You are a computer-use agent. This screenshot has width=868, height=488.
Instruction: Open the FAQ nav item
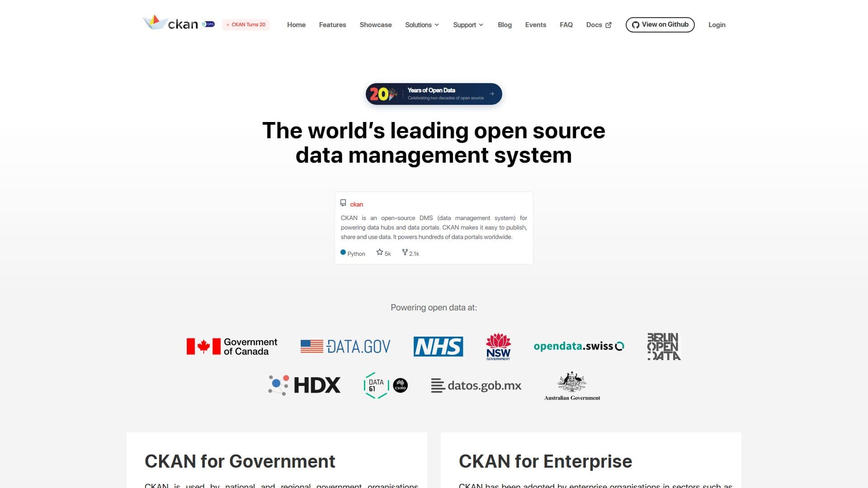pos(566,25)
